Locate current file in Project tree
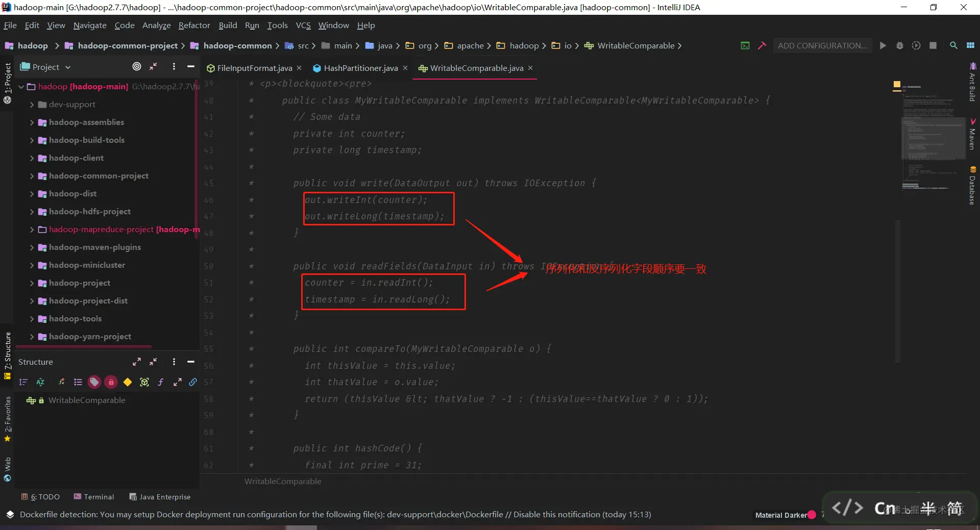 tap(137, 66)
